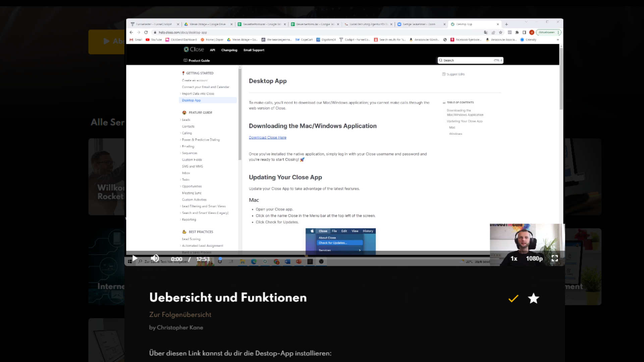The image size is (644, 362).
Task: Open SMS and MMS in the sidebar
Action: pos(193,166)
